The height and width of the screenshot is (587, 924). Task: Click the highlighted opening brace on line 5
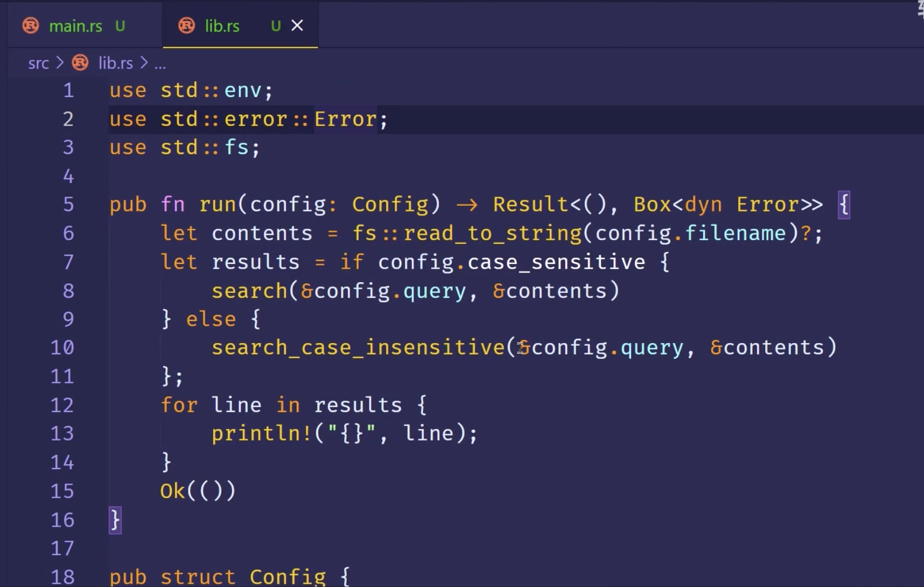tap(844, 205)
